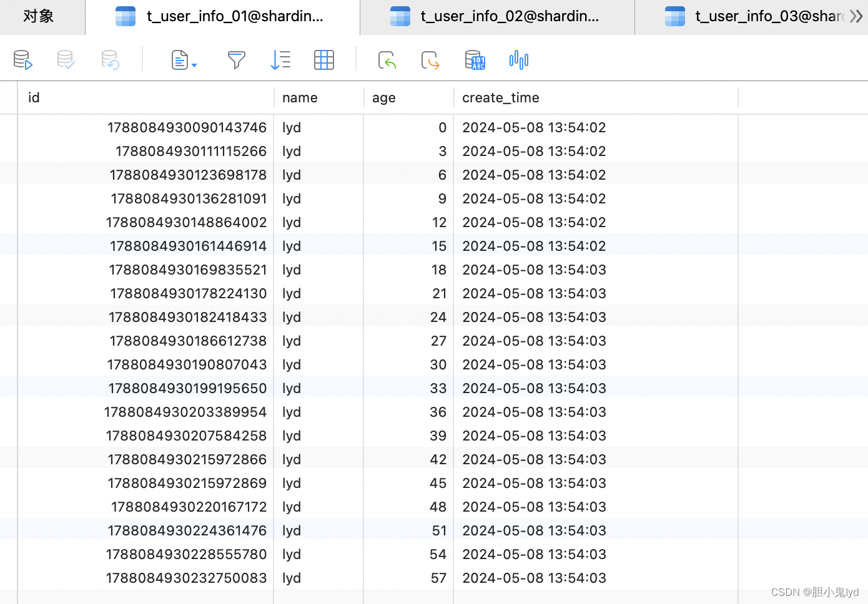Click name cell in the age 51 row
The image size is (868, 604).
click(318, 530)
